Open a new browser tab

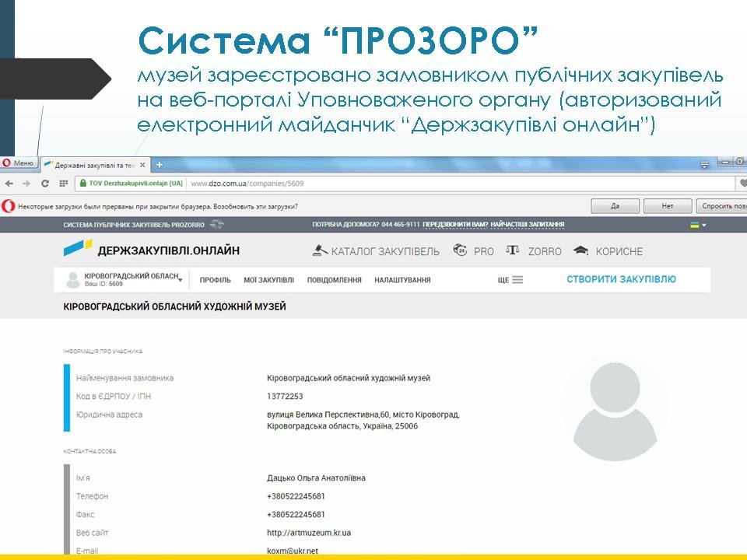point(160,165)
